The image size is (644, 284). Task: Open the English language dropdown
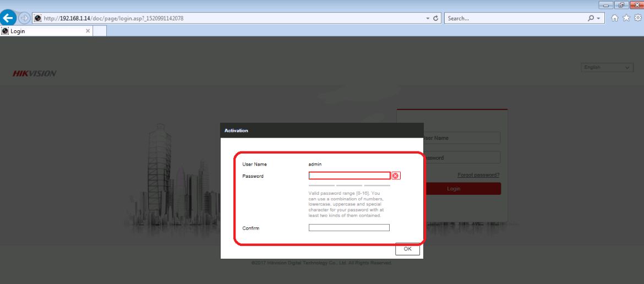point(607,67)
